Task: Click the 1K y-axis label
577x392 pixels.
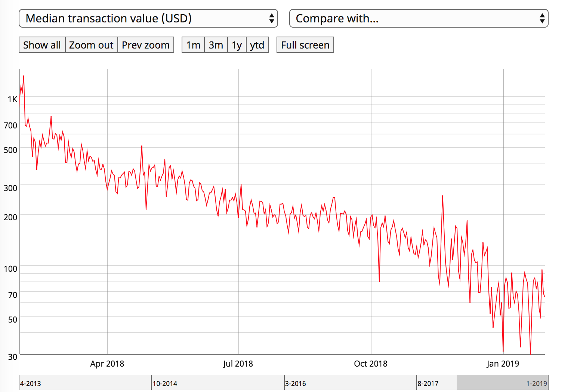Action: tap(13, 99)
